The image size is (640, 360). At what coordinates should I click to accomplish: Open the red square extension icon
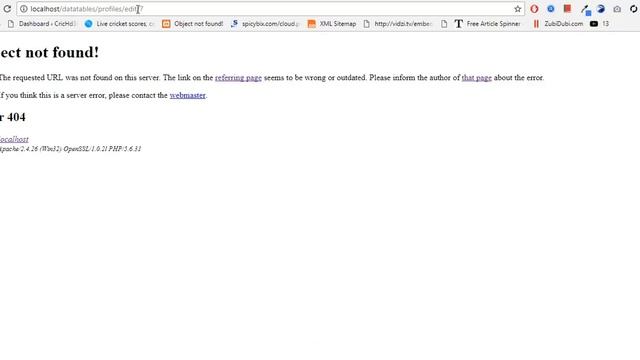[x=567, y=9]
